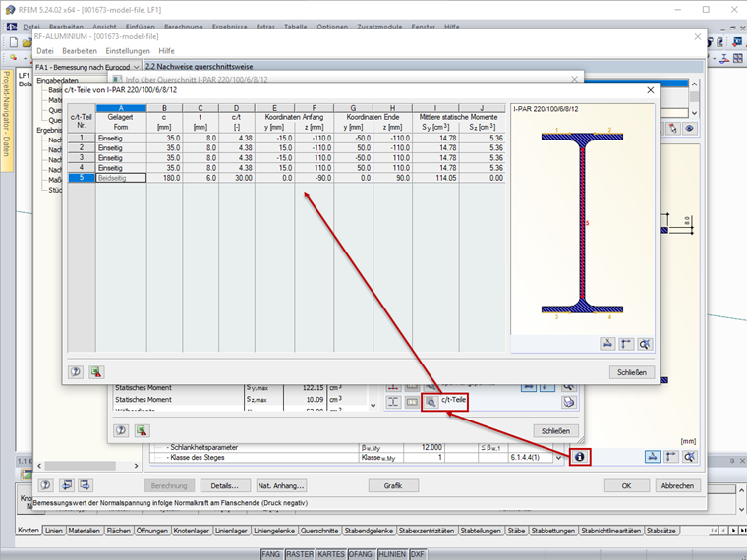This screenshot has height=560, width=747.
Task: Click the Details... button
Action: 224,485
